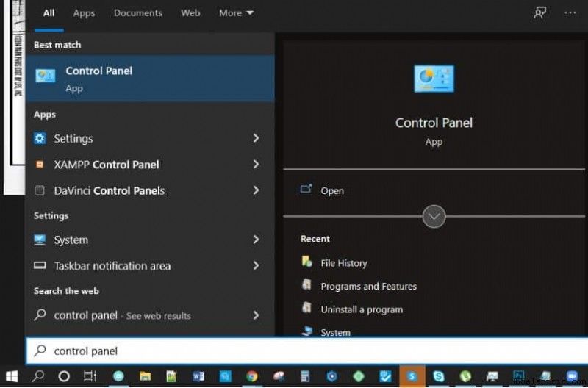The height and width of the screenshot is (388, 588).
Task: Open the Settings app result
Action: click(151, 138)
